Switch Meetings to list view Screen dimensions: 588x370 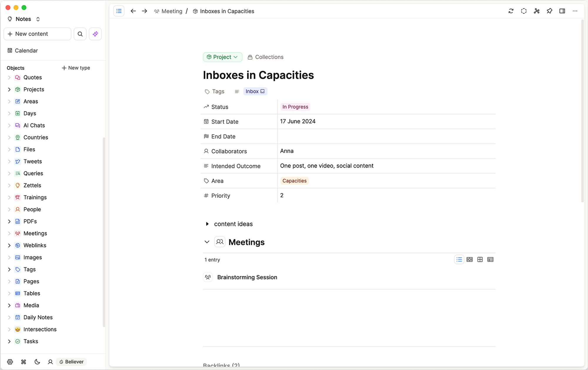click(x=459, y=260)
